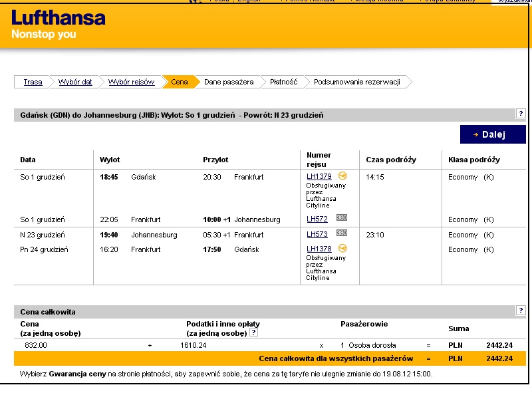The image size is (532, 399).
Task: Click the Gwarancja ceny text
Action: (x=77, y=374)
